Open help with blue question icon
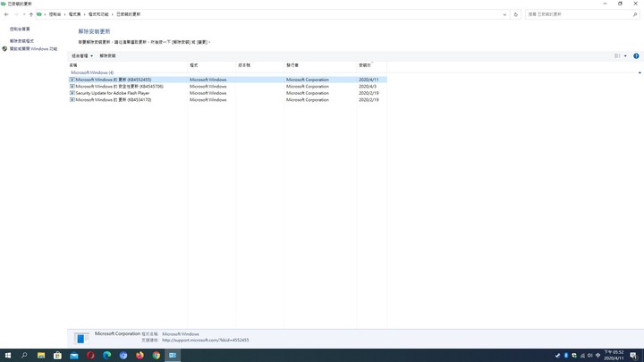 point(636,55)
